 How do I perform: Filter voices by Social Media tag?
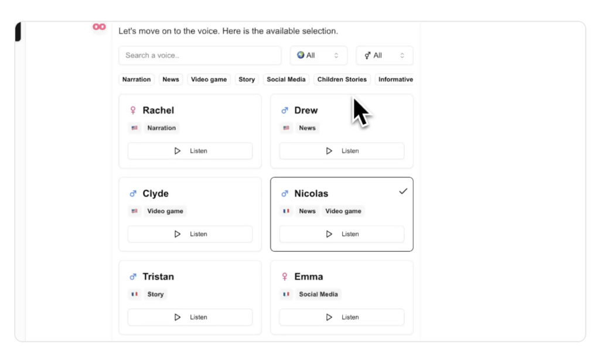pyautogui.click(x=286, y=80)
